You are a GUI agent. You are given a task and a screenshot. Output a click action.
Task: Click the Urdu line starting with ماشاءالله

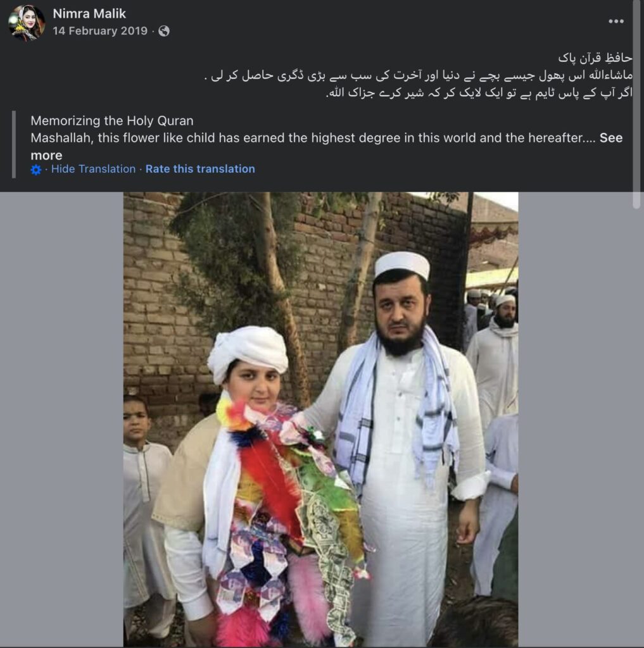[x=418, y=76]
